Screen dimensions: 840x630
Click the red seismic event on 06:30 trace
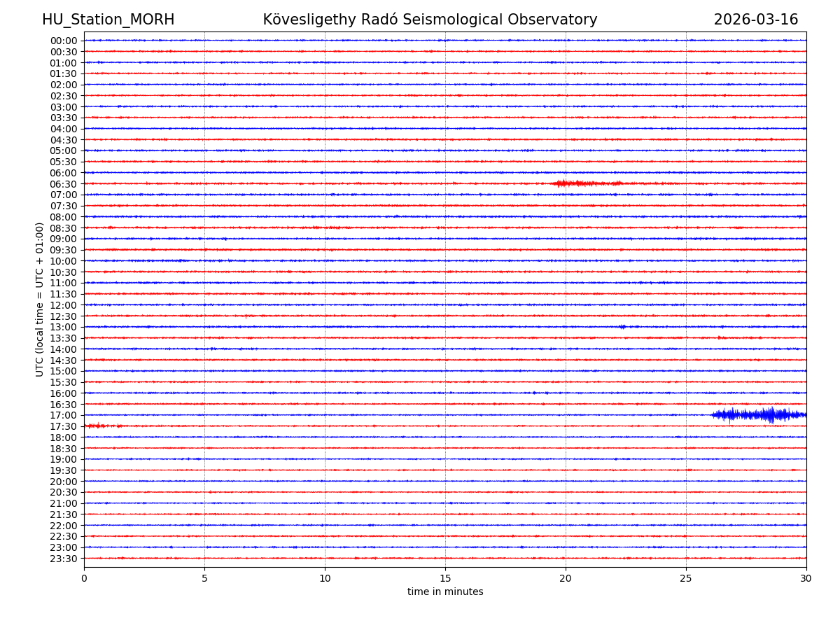pos(585,183)
